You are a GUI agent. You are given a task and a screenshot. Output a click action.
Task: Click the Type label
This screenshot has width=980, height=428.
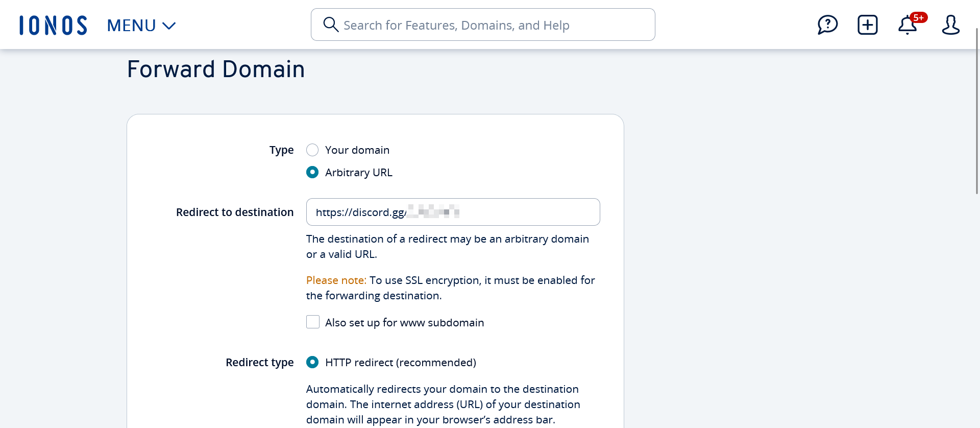pyautogui.click(x=282, y=150)
